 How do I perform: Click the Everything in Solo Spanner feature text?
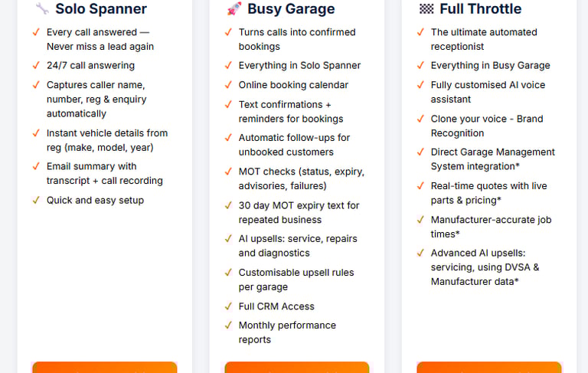click(x=299, y=65)
